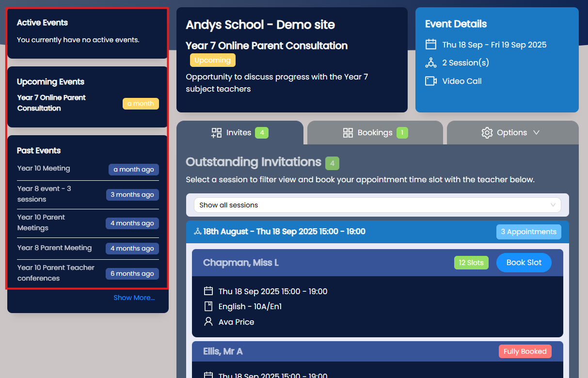Viewport: 588px width, 378px height.
Task: Click the calendar icon in Event Details
Action: pyautogui.click(x=431, y=45)
